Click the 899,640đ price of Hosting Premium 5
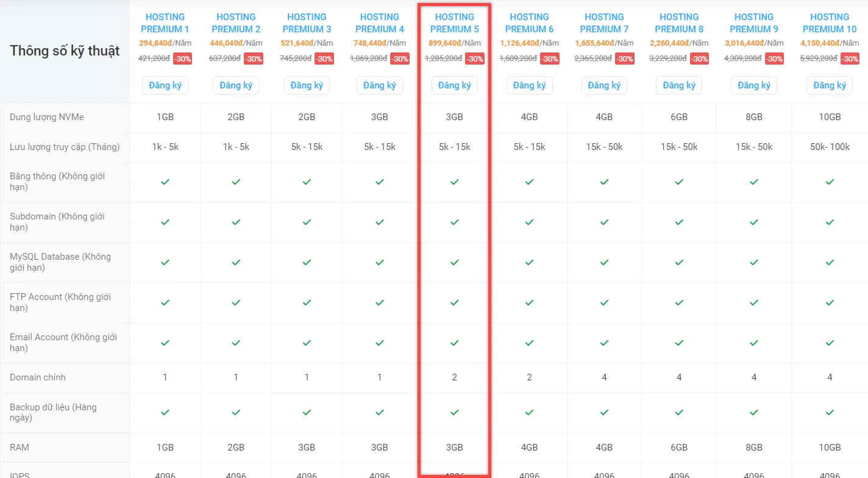Image resolution: width=868 pixels, height=478 pixels. click(x=443, y=43)
